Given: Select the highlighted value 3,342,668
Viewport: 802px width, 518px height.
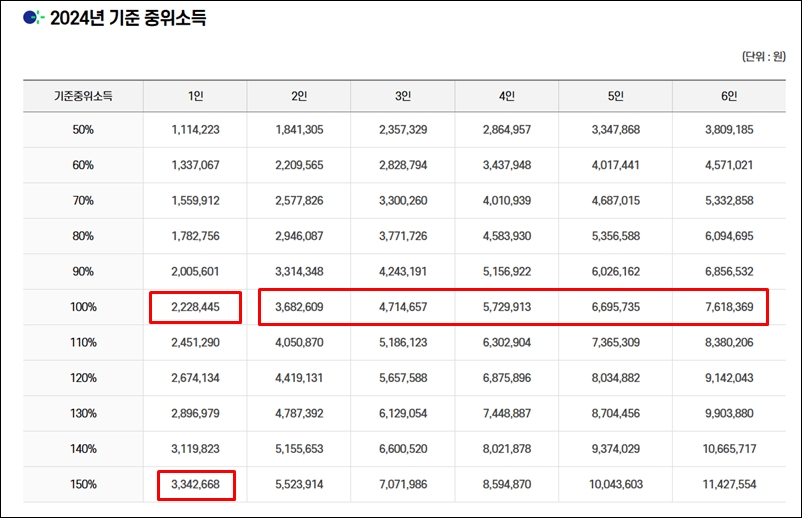Looking at the screenshot, I should click(195, 484).
